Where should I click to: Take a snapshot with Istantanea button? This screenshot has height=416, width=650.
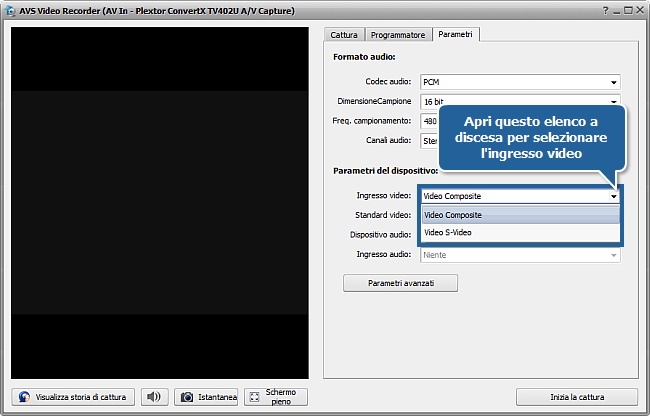206,397
